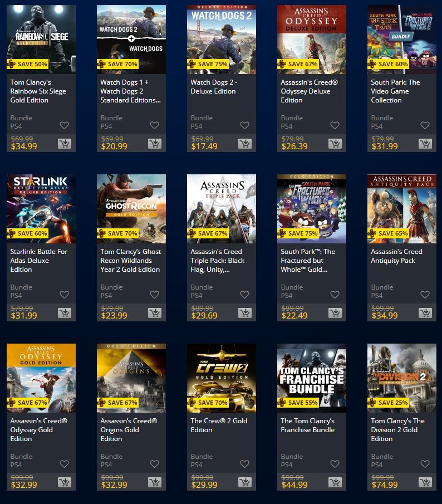Add Watch Dogs 2 Deluxe Edition to cart
The height and width of the screenshot is (504, 442).
click(245, 143)
